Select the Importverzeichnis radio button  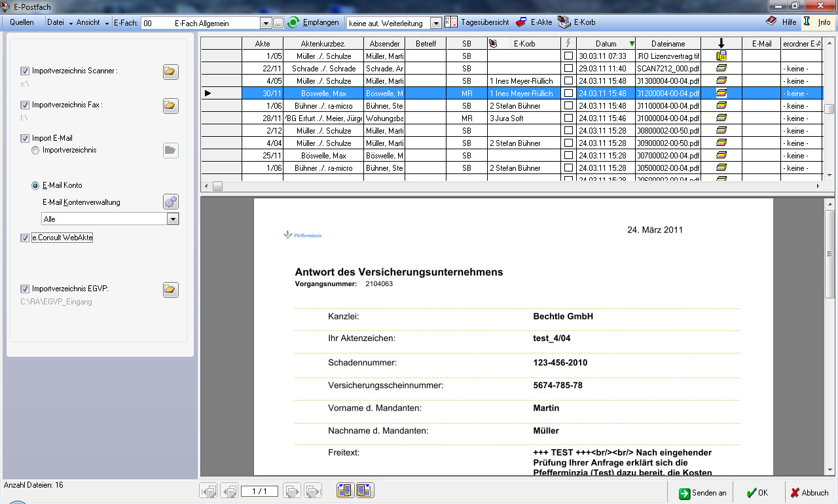click(35, 151)
